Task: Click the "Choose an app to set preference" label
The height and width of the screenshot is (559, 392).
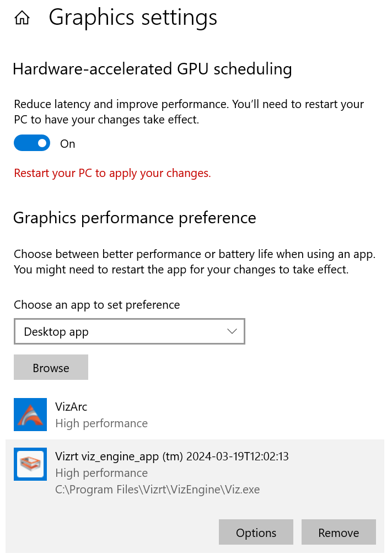Action: [97, 305]
